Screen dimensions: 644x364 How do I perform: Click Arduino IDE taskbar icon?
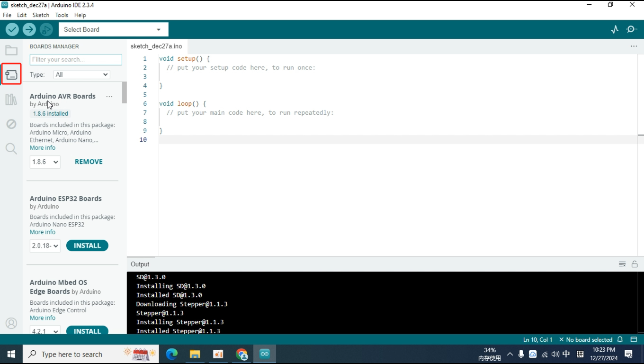coord(264,354)
